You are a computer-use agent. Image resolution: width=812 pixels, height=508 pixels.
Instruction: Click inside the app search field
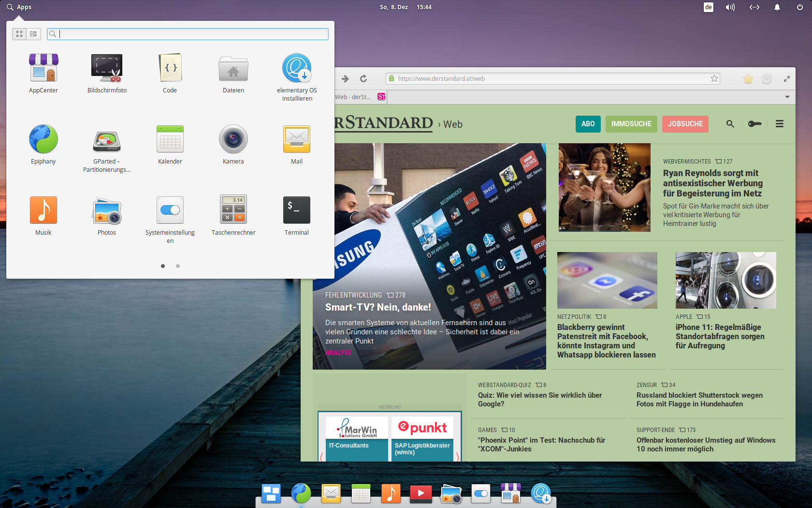[188, 34]
